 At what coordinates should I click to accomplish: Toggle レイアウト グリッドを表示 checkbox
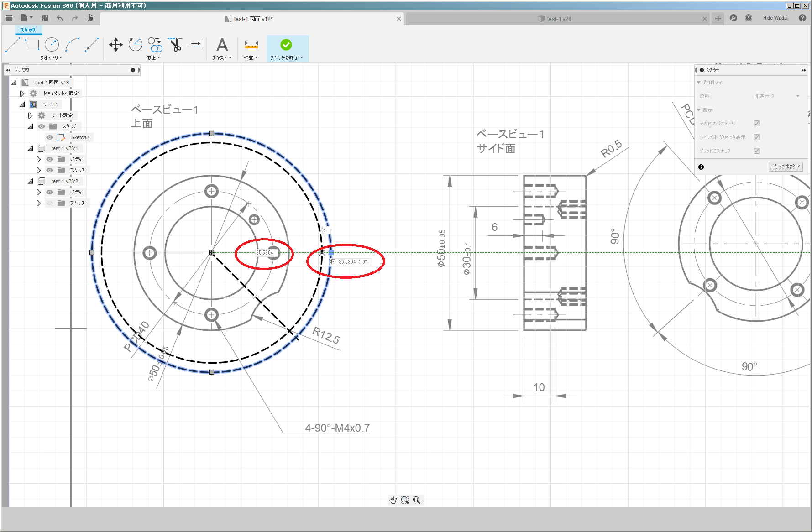[757, 137]
